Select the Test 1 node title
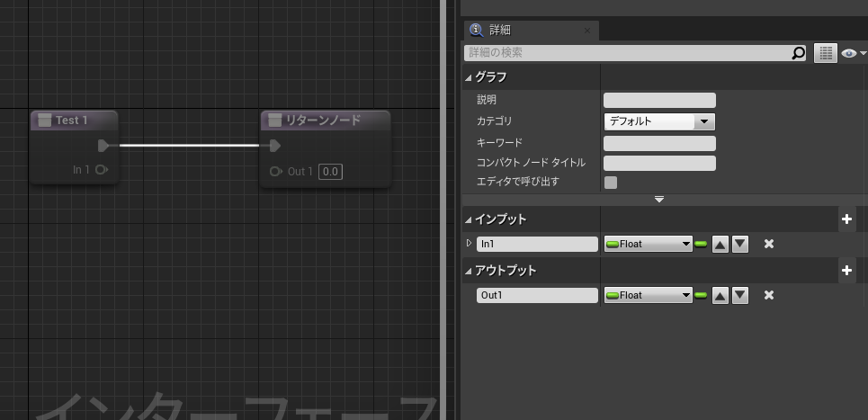868x420 pixels. pos(71,121)
